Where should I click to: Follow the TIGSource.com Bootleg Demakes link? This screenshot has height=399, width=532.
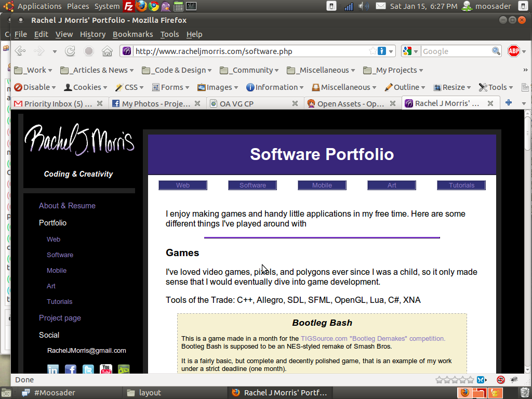click(373, 338)
